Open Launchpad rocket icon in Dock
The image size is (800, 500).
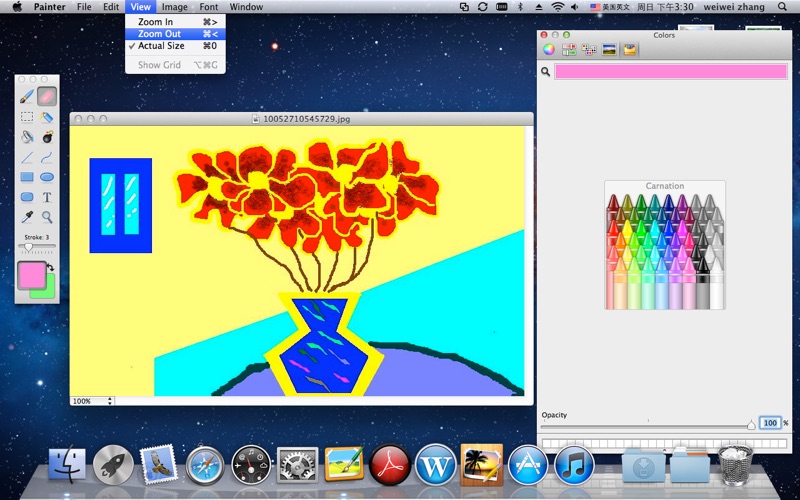point(113,465)
